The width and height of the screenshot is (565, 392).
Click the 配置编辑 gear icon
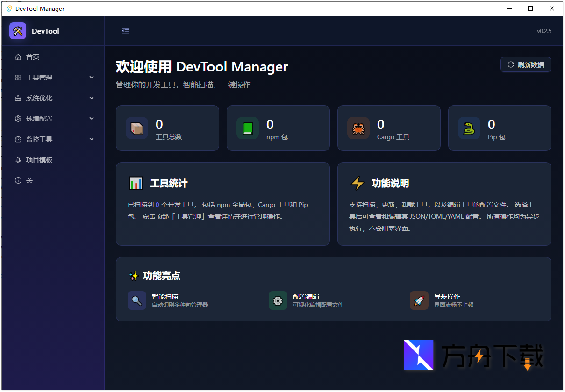click(278, 300)
